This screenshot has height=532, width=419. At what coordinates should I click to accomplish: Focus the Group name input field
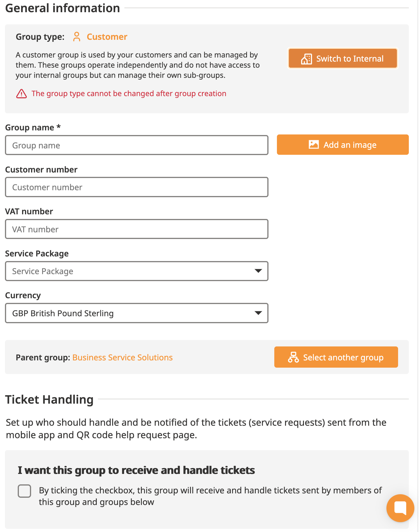tap(137, 145)
